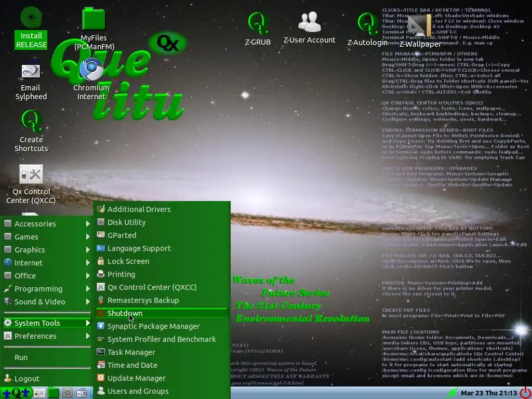
Task: Select Shutdown from System Tools menu
Action: tap(162, 313)
